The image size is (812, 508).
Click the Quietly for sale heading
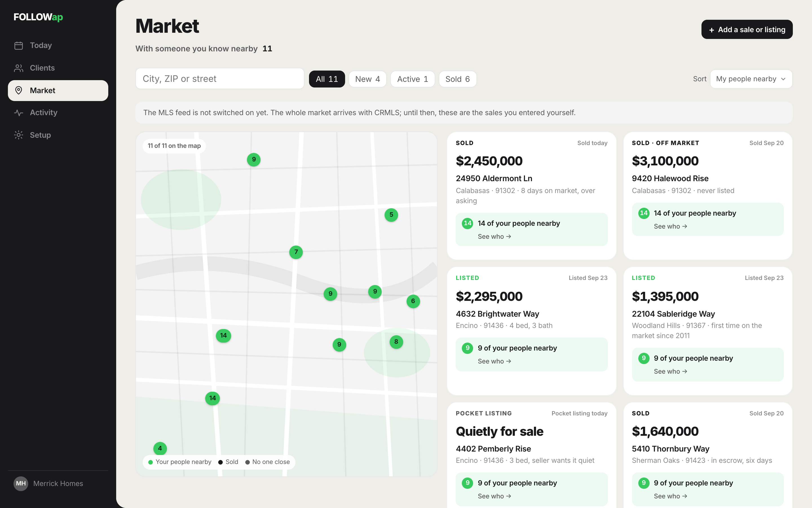point(499,432)
